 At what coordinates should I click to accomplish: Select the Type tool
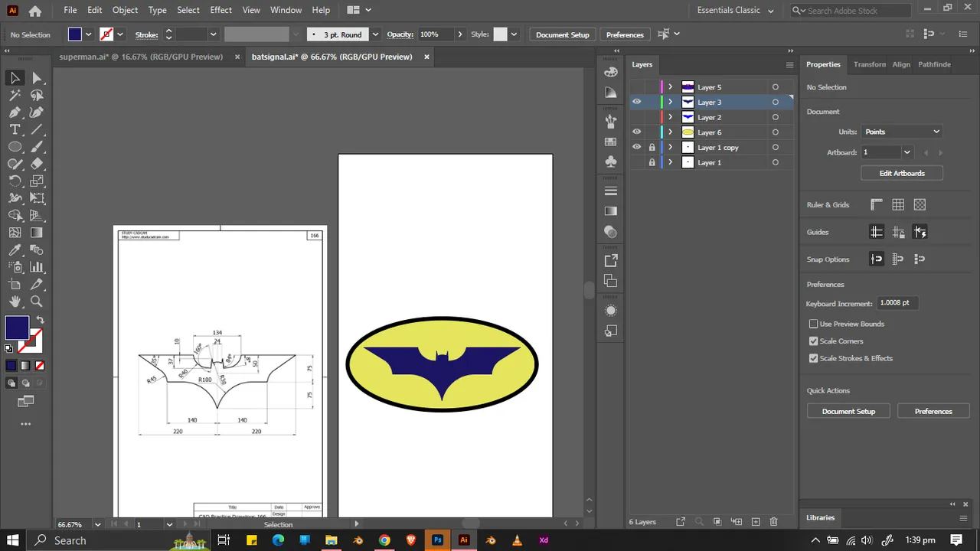click(x=15, y=130)
